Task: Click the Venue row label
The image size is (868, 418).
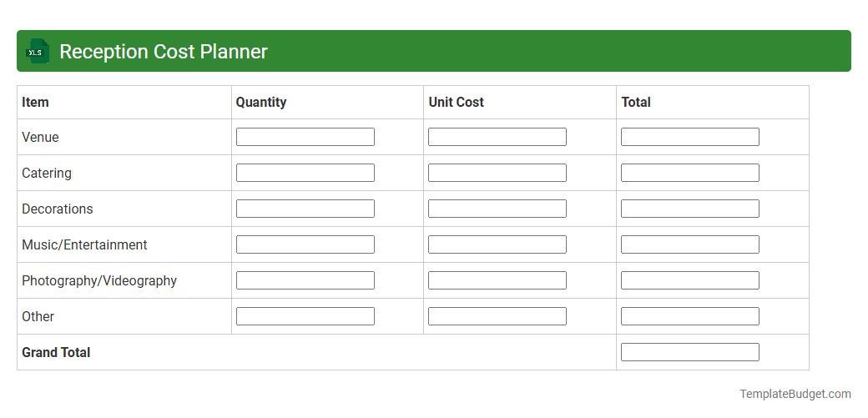Action: click(x=40, y=138)
